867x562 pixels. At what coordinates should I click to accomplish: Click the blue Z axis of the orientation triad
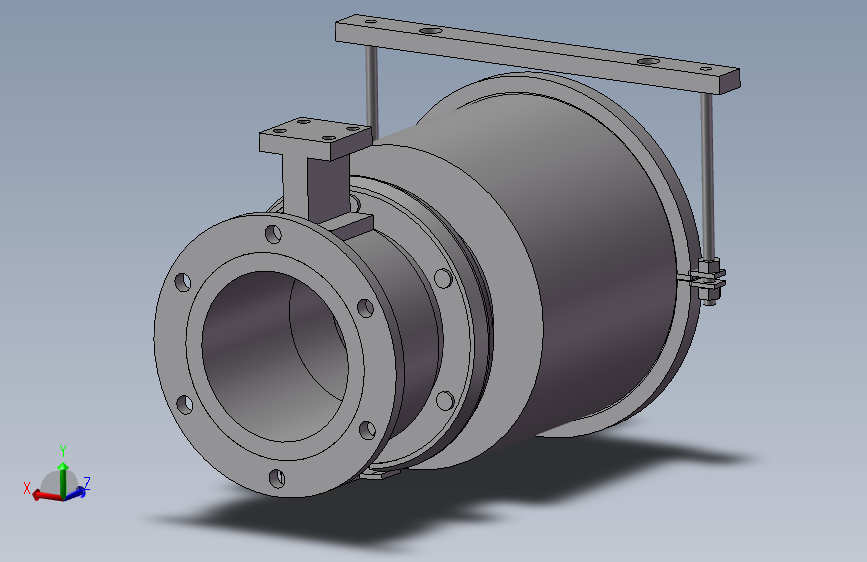pyautogui.click(x=76, y=492)
